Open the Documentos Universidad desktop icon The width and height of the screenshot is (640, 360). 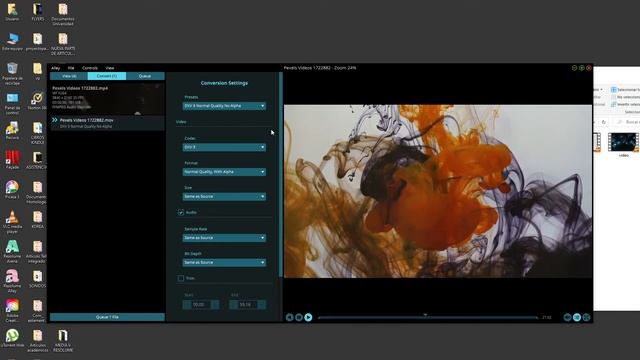63,14
